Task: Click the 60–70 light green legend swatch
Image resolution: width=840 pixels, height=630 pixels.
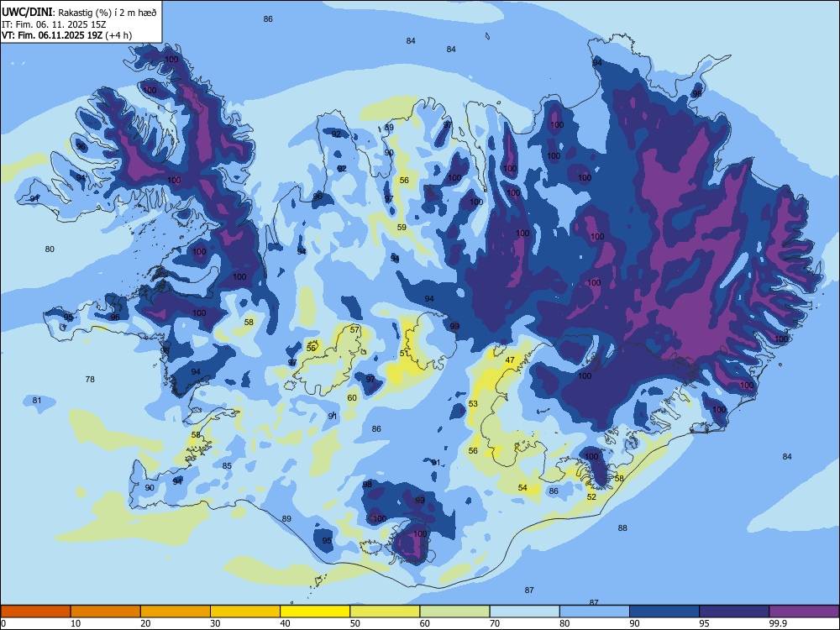Action: (454, 612)
